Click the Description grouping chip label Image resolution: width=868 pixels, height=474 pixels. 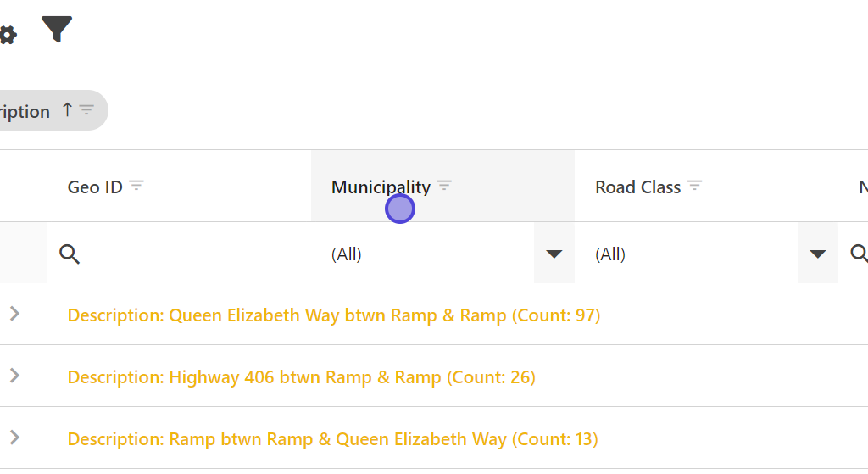pos(25,112)
